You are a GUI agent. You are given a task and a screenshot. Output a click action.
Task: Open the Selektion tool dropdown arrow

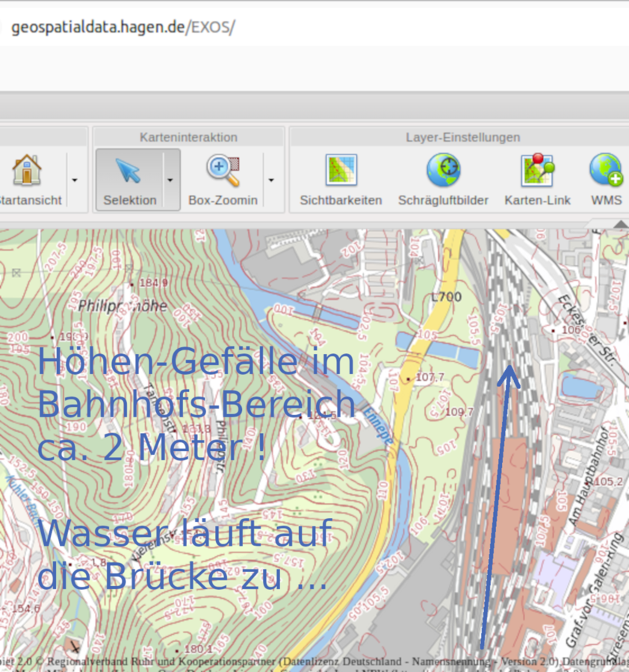click(170, 180)
